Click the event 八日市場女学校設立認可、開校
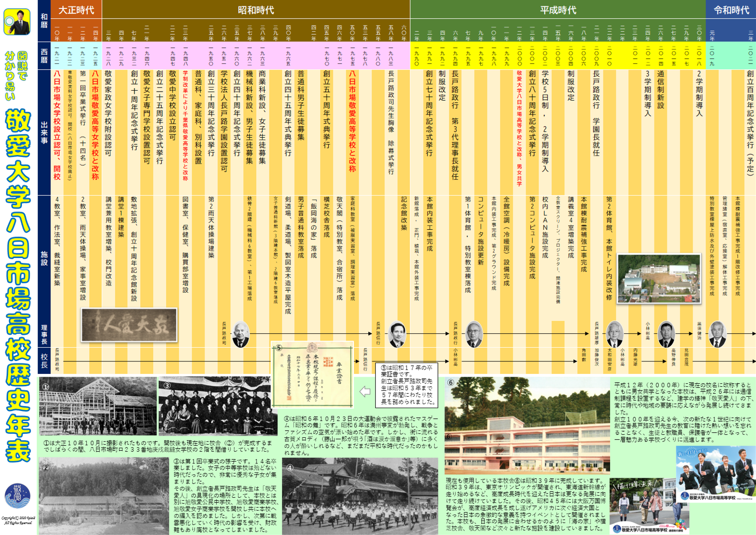Viewport: 756px width, 535px height. 57,125
